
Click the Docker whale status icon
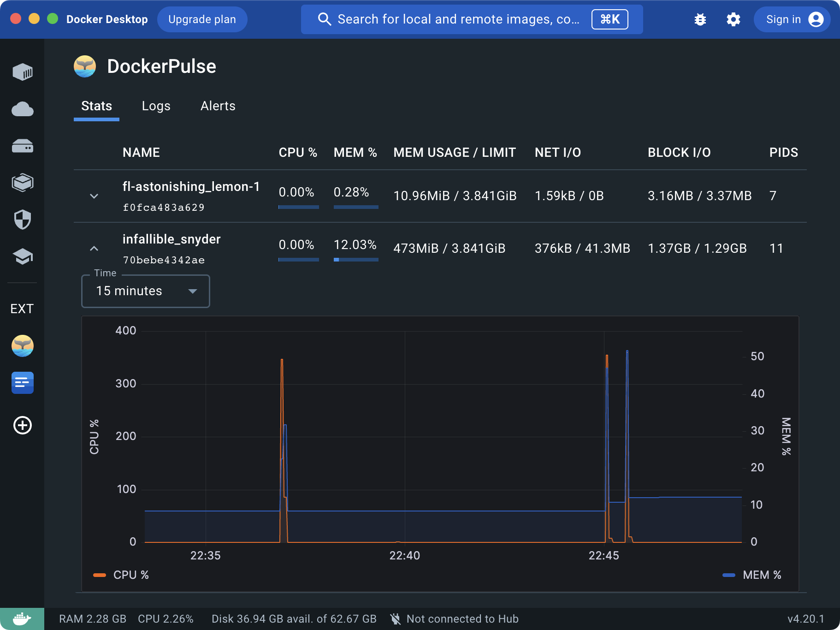[22, 619]
